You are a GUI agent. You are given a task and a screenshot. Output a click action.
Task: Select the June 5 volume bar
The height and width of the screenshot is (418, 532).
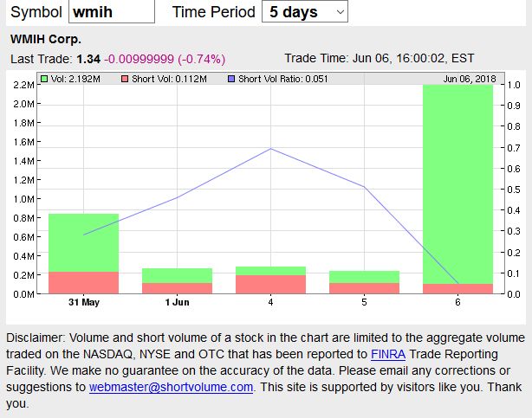[x=365, y=282]
